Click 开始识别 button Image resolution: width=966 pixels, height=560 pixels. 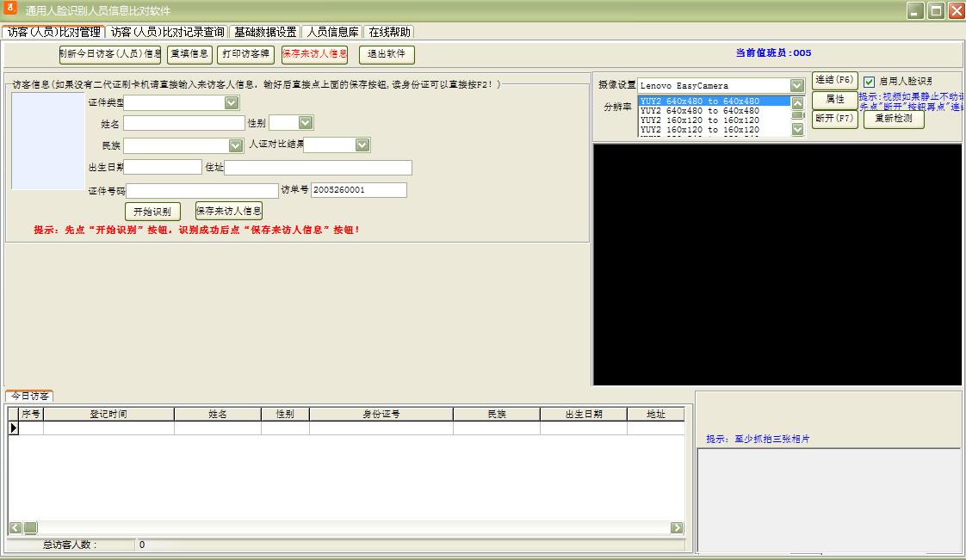[x=152, y=212]
